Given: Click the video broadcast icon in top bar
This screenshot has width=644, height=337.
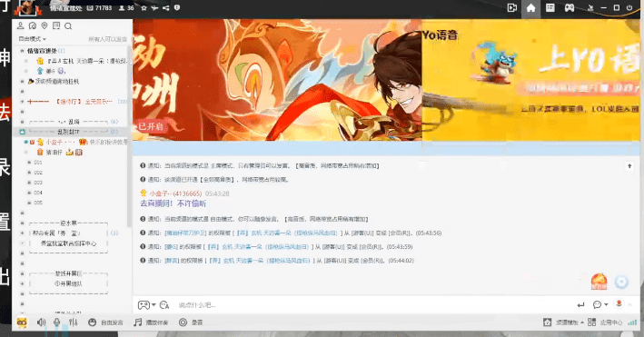Looking at the screenshot, I should (511, 8).
